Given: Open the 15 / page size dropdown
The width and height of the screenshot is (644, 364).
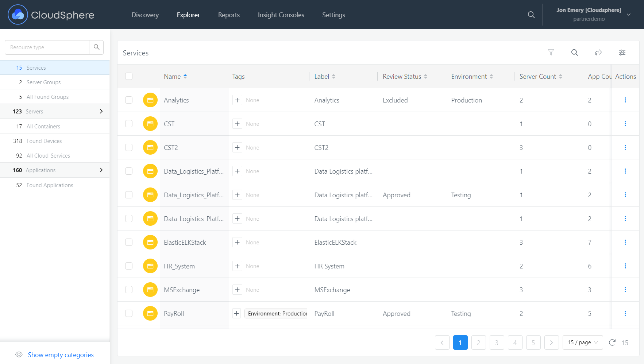Looking at the screenshot, I should 583,342.
